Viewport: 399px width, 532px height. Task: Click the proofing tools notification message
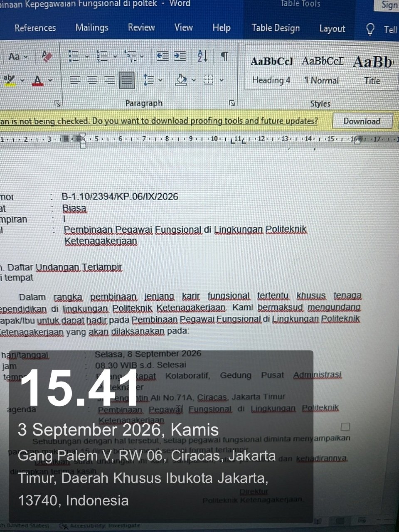click(x=159, y=121)
